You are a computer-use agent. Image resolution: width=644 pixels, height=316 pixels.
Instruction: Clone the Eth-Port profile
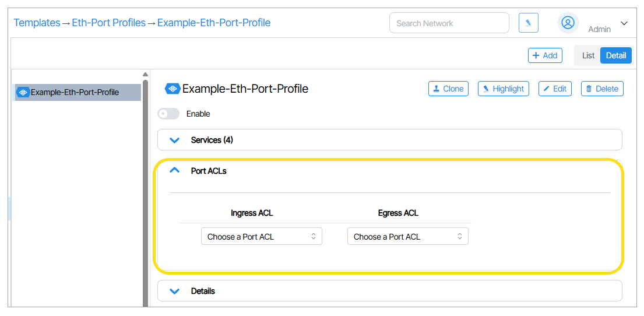click(x=448, y=89)
